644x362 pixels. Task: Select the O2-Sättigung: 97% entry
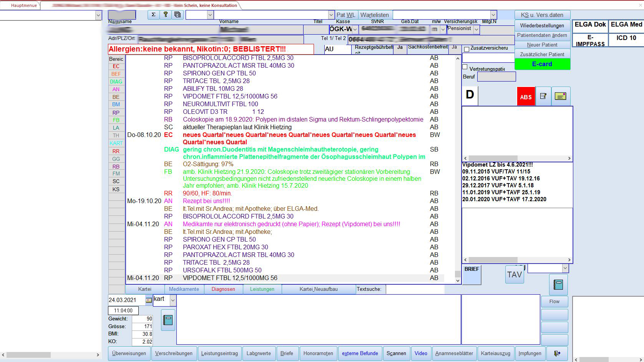click(x=208, y=164)
